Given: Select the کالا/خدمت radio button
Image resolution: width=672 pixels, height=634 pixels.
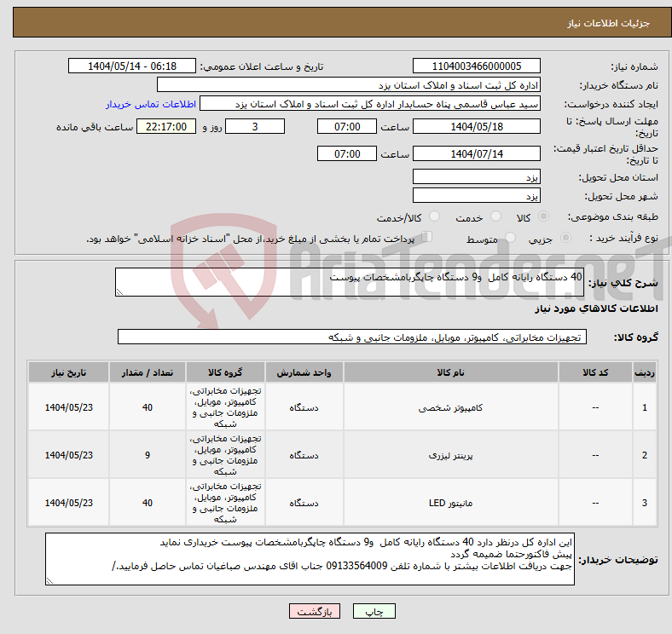Looking at the screenshot, I should click(435, 216).
